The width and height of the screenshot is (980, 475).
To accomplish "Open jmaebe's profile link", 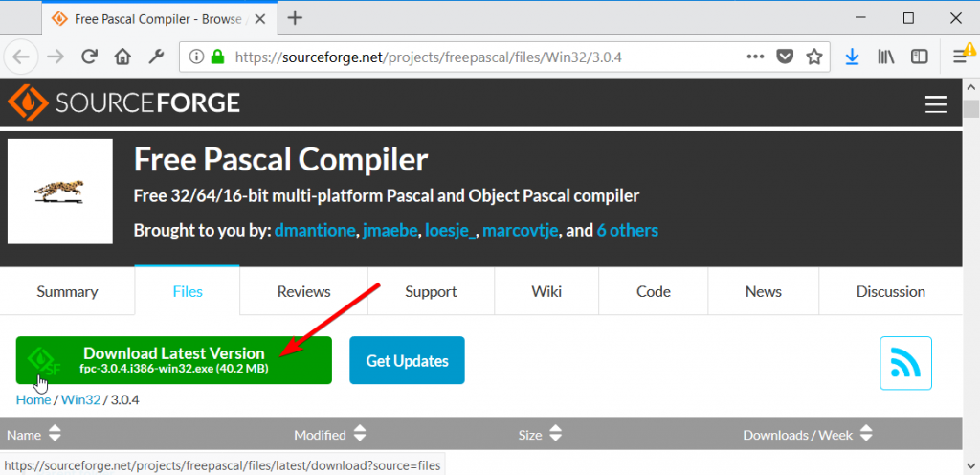I will point(390,231).
